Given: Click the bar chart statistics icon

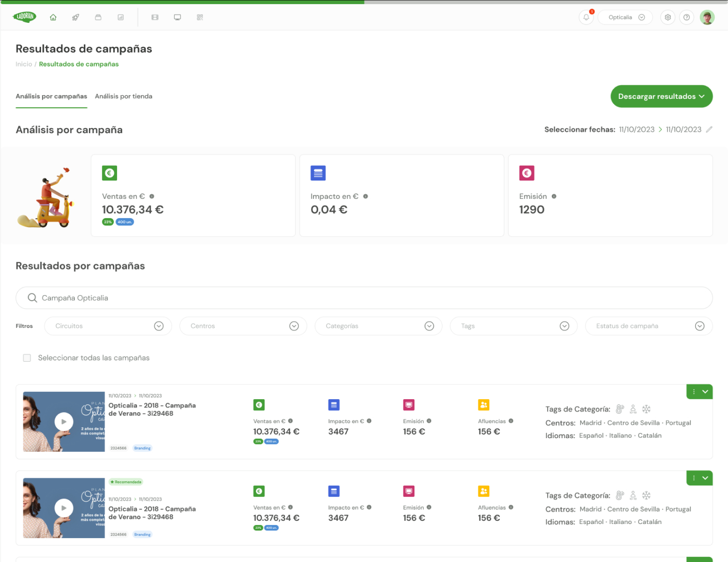Looking at the screenshot, I should pos(121,17).
